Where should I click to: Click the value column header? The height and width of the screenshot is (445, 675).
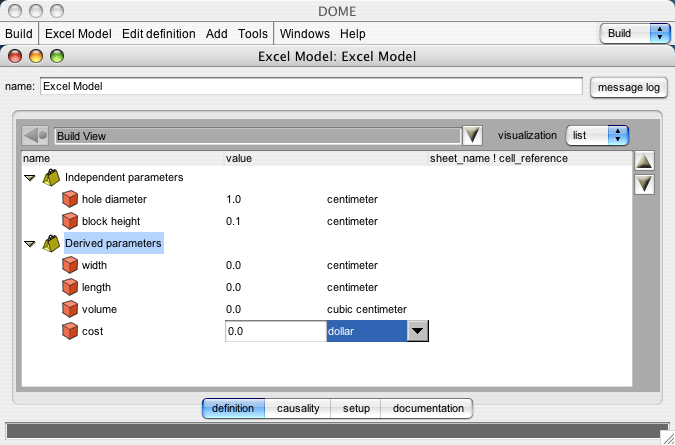pyautogui.click(x=326, y=158)
